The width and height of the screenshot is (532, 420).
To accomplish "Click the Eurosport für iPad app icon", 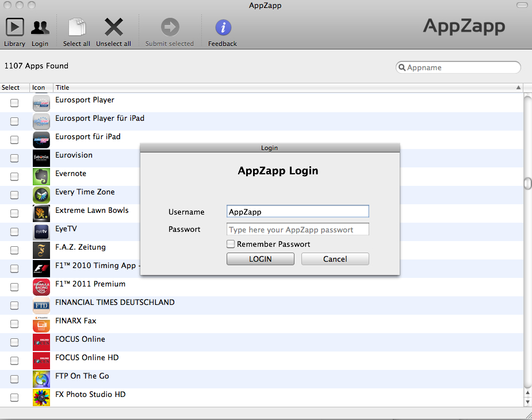I will click(41, 140).
